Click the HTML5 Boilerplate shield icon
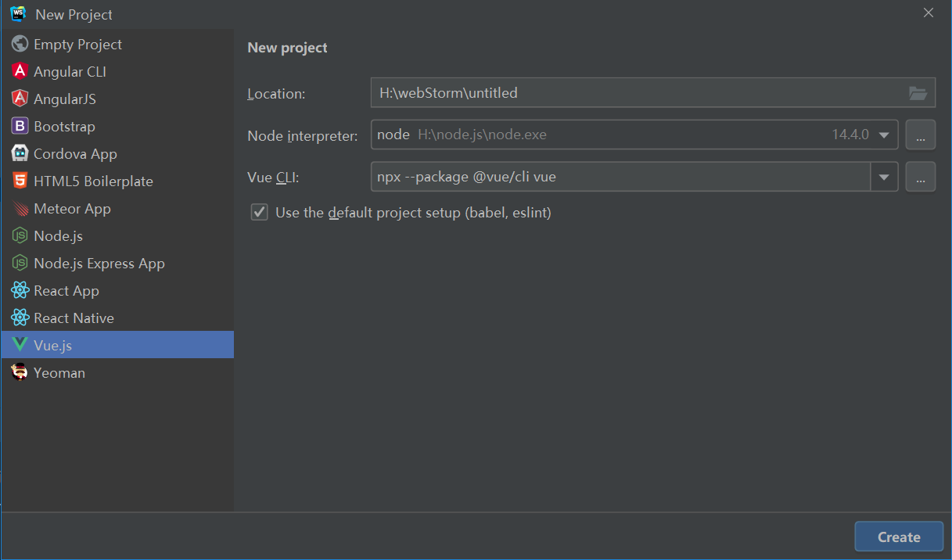Viewport: 952px width, 560px height. click(20, 181)
